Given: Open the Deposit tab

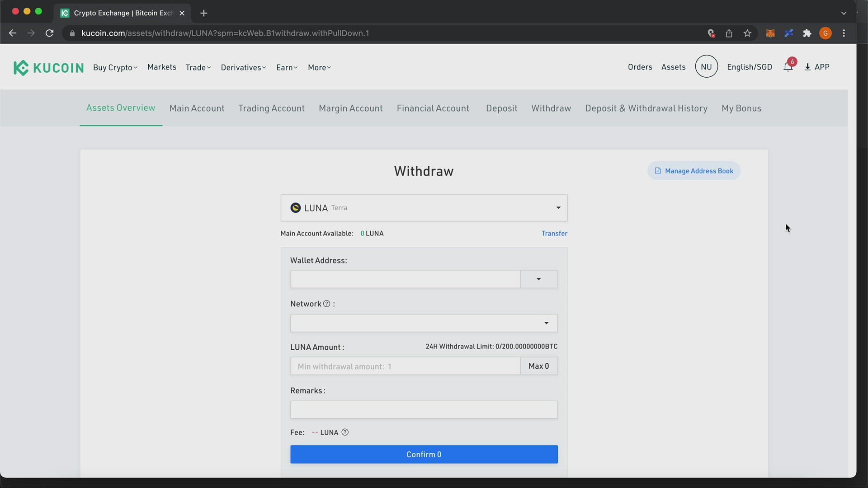Looking at the screenshot, I should [502, 108].
